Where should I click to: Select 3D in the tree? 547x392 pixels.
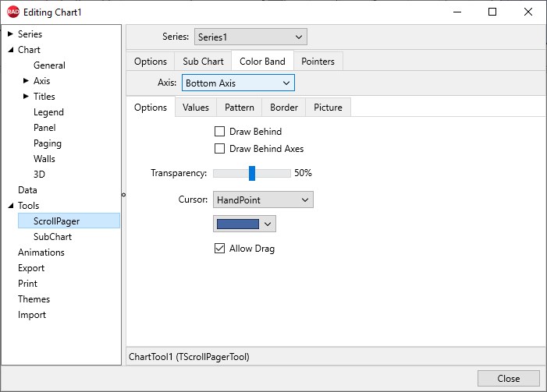tap(39, 175)
